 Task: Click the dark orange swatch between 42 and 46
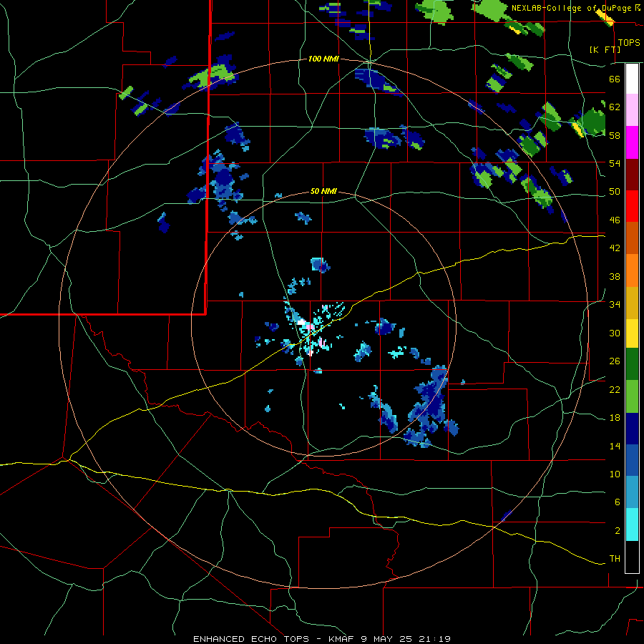click(x=632, y=238)
